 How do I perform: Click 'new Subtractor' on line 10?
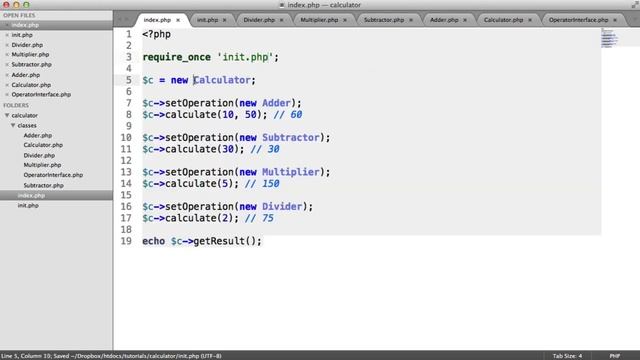[x=279, y=138]
